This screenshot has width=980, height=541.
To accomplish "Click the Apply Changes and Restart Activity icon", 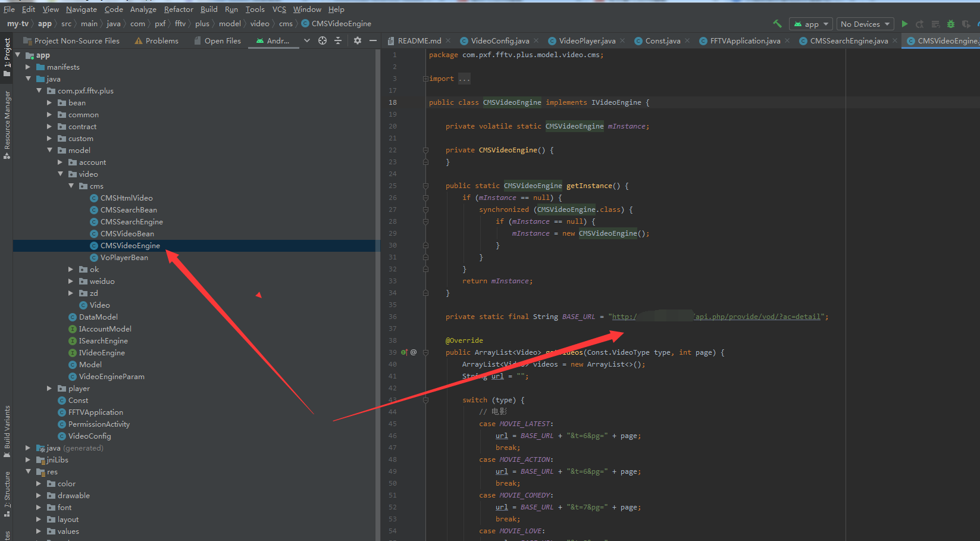I will (920, 24).
